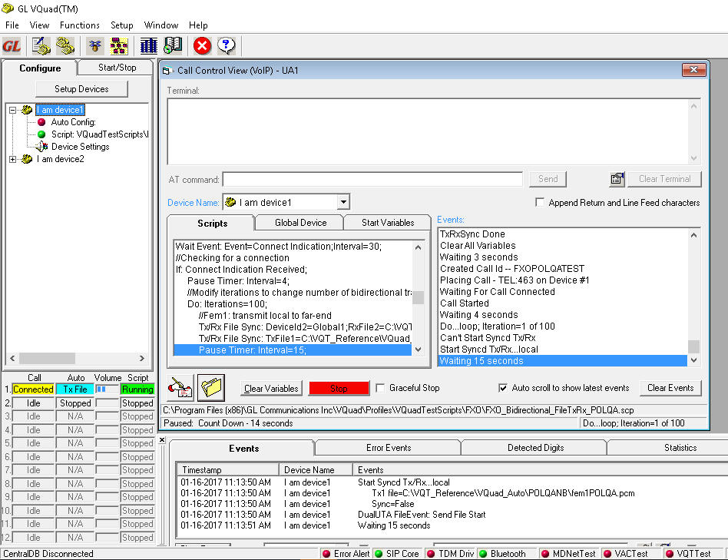
Task: Open the network diagram toolbar icon
Action: [x=119, y=45]
